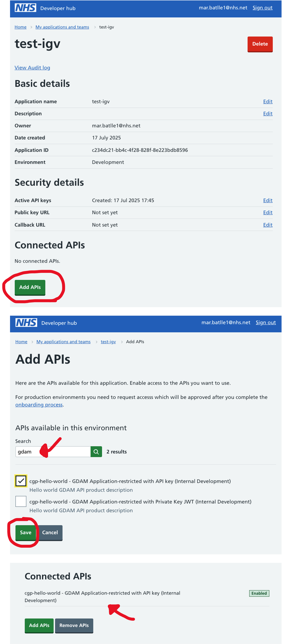The width and height of the screenshot is (282, 644).
Task: Click the NHS logo in top header
Action: pyautogui.click(x=25, y=8)
